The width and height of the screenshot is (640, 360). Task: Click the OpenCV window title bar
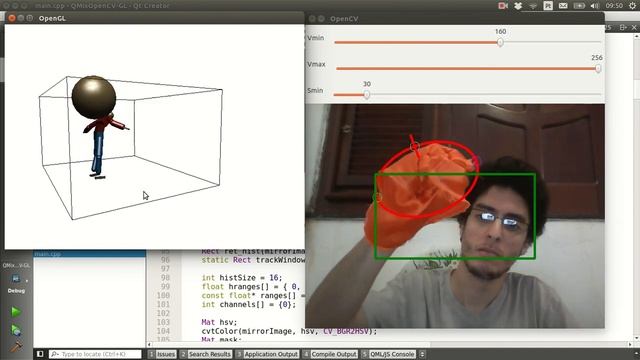coord(455,18)
